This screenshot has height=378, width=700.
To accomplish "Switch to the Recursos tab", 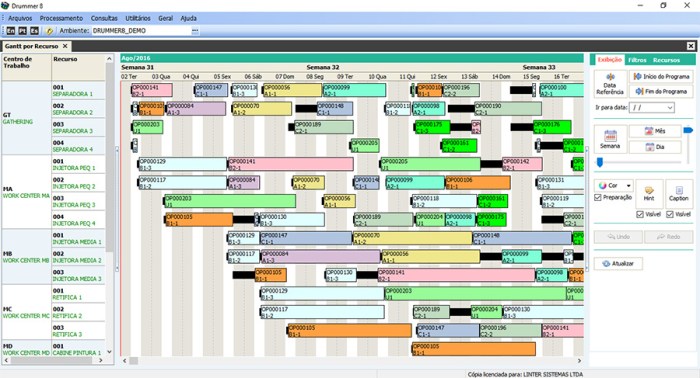I will click(x=666, y=60).
